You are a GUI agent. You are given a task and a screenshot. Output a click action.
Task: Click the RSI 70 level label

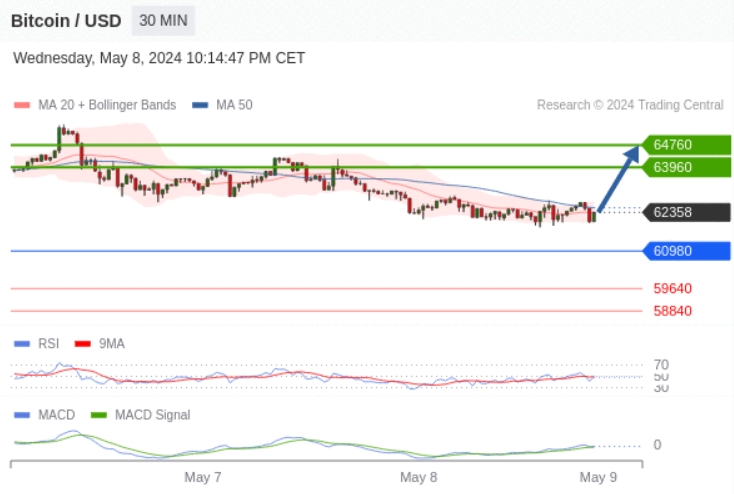(x=661, y=364)
